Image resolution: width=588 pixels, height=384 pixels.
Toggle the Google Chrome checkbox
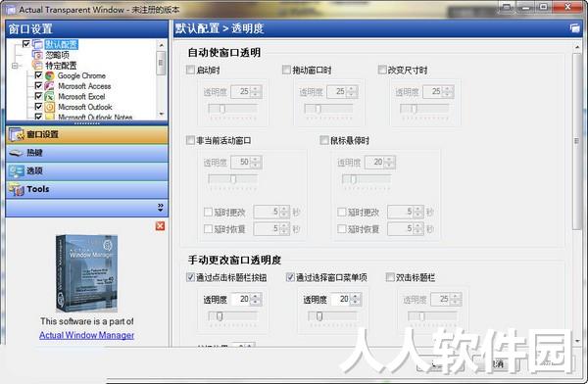pos(38,75)
